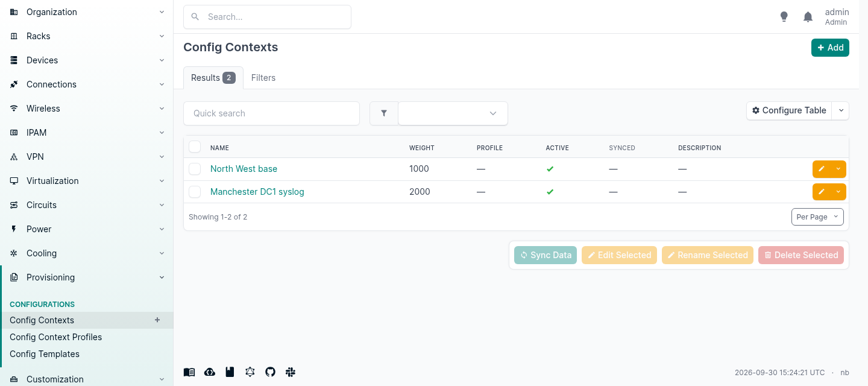Image resolution: width=868 pixels, height=386 pixels.
Task: Click the Racks icon in the sidebar
Action: pos(14,36)
